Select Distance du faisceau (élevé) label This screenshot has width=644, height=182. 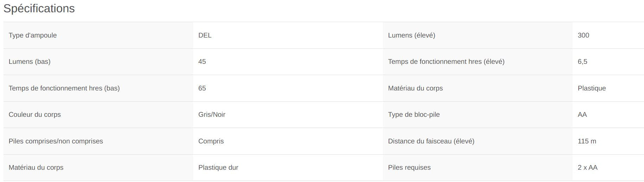click(431, 141)
